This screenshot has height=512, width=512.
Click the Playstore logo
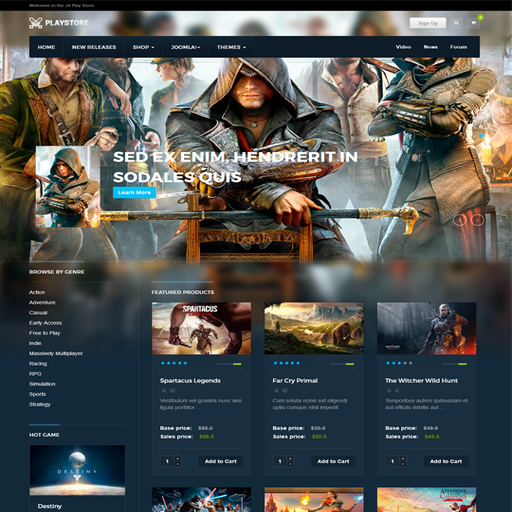pyautogui.click(x=59, y=23)
